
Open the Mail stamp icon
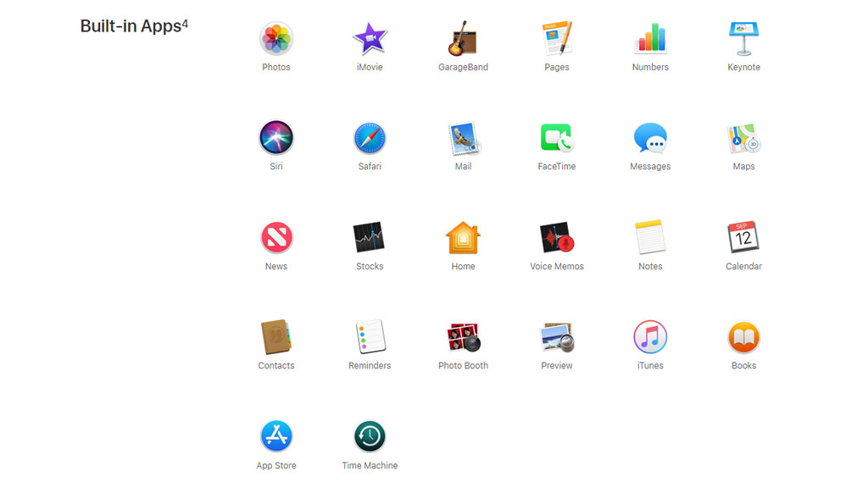[464, 138]
